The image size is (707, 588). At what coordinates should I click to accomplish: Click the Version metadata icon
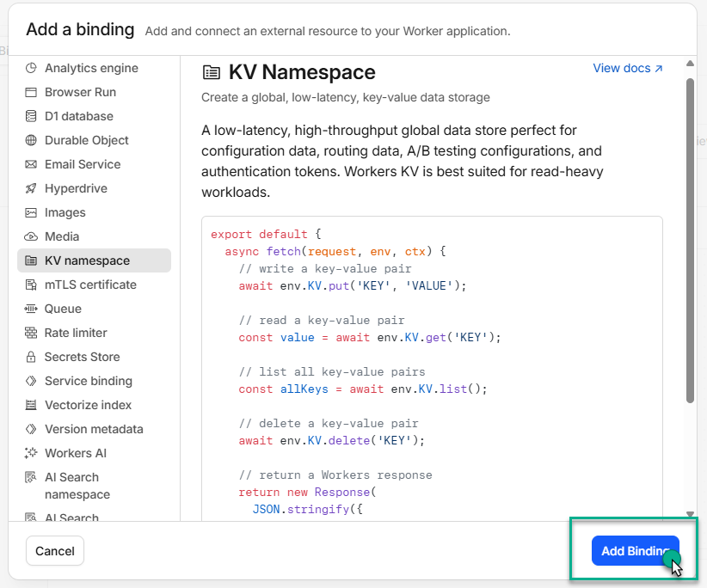tap(31, 429)
